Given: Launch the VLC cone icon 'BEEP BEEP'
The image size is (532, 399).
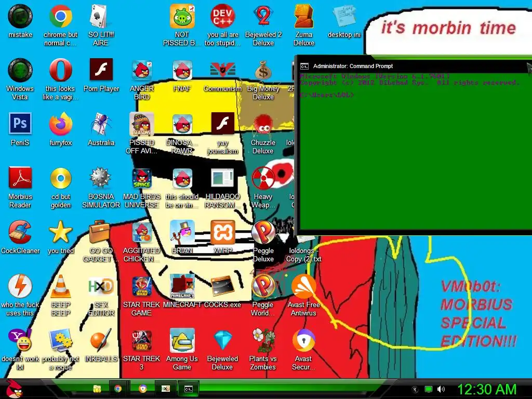Looking at the screenshot, I should tap(60, 286).
